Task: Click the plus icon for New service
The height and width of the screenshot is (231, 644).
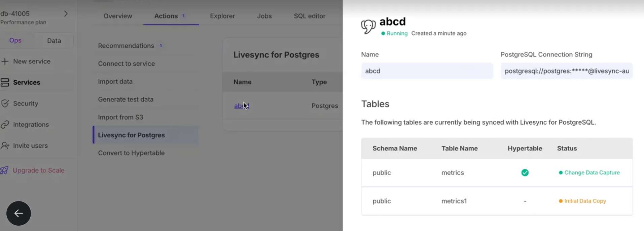Action: 5,61
